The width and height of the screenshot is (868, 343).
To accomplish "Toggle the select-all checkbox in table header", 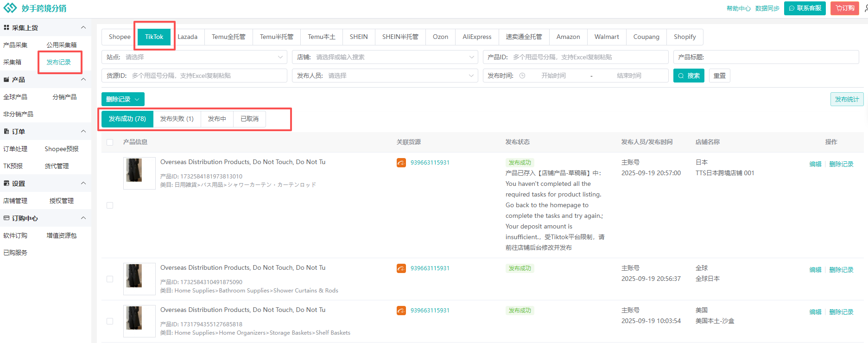I will pos(110,142).
